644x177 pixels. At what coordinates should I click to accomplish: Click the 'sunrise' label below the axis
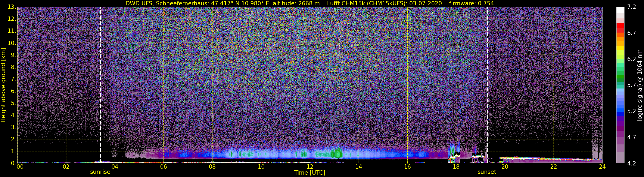(x=100, y=172)
